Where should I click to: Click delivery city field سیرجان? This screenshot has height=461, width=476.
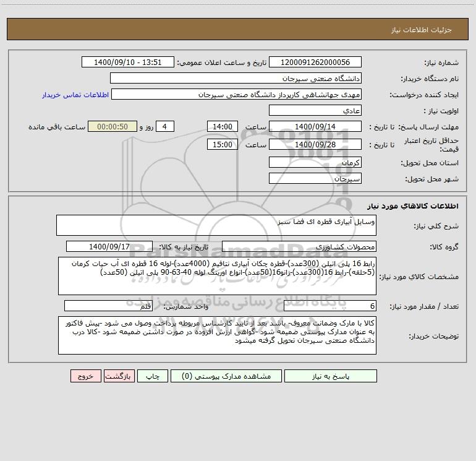(x=315, y=178)
